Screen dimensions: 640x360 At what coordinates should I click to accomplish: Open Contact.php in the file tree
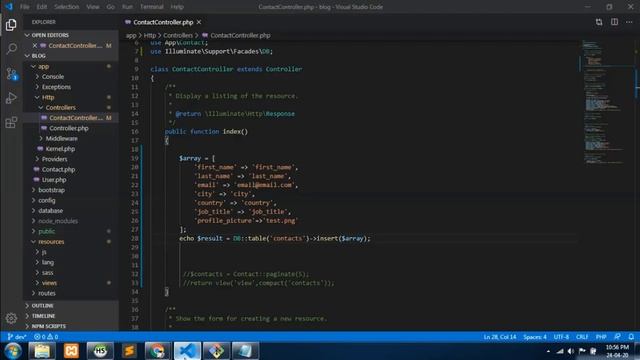pyautogui.click(x=70, y=169)
